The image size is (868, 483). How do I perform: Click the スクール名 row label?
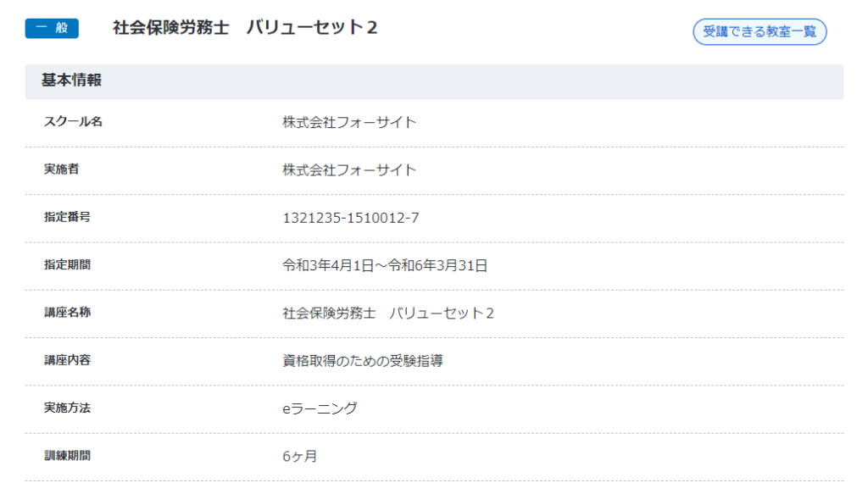tap(73, 122)
